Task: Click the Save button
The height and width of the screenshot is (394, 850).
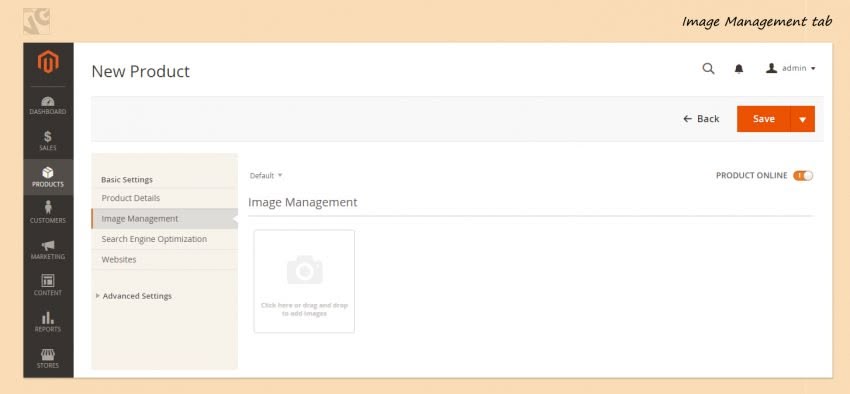Action: click(x=763, y=119)
